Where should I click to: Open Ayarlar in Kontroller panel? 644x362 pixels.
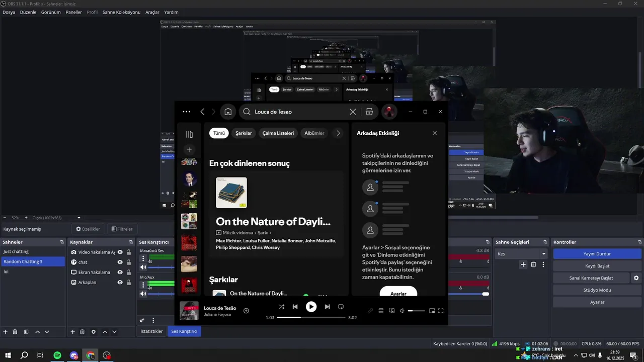click(x=597, y=302)
